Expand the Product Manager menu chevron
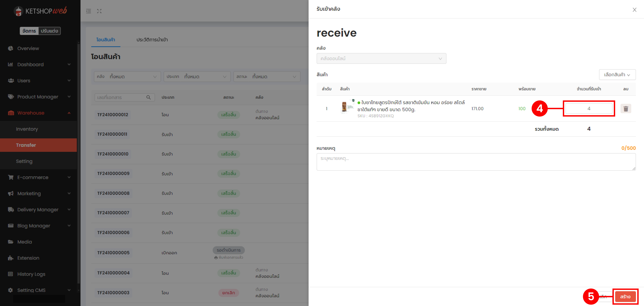 pyautogui.click(x=69, y=97)
